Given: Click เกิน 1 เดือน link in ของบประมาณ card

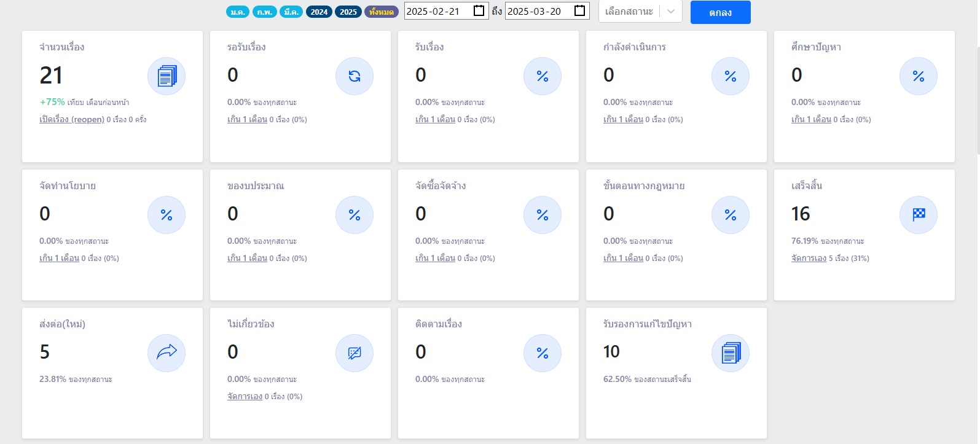Looking at the screenshot, I should (247, 259).
